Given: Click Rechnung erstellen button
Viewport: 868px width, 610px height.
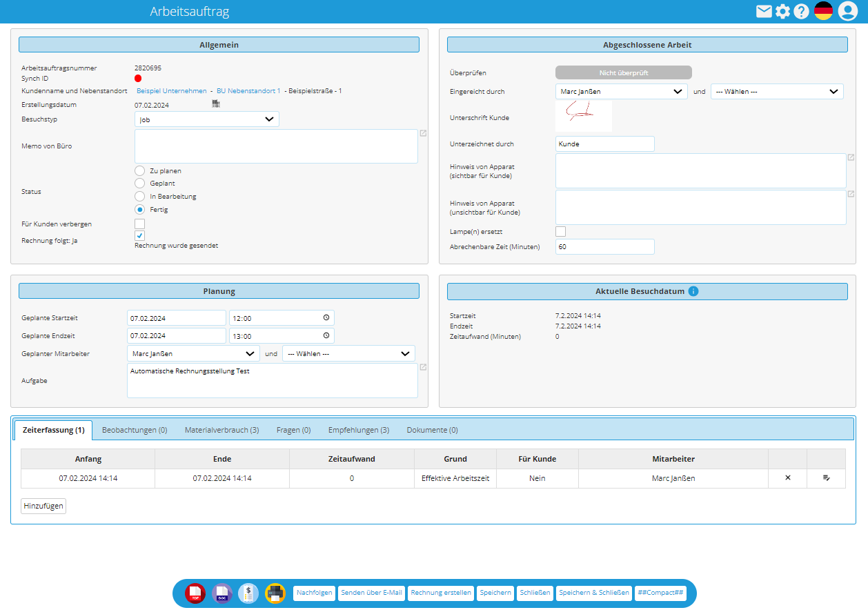Looking at the screenshot, I should 441,593.
